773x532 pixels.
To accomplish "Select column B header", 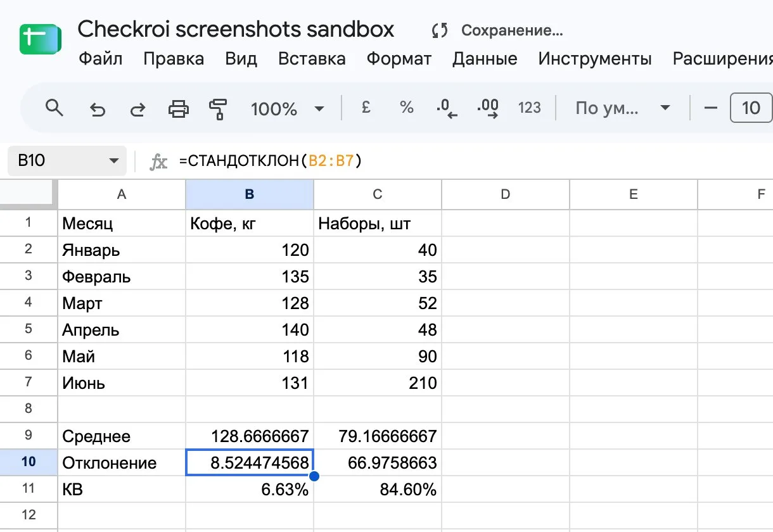I will 250,194.
